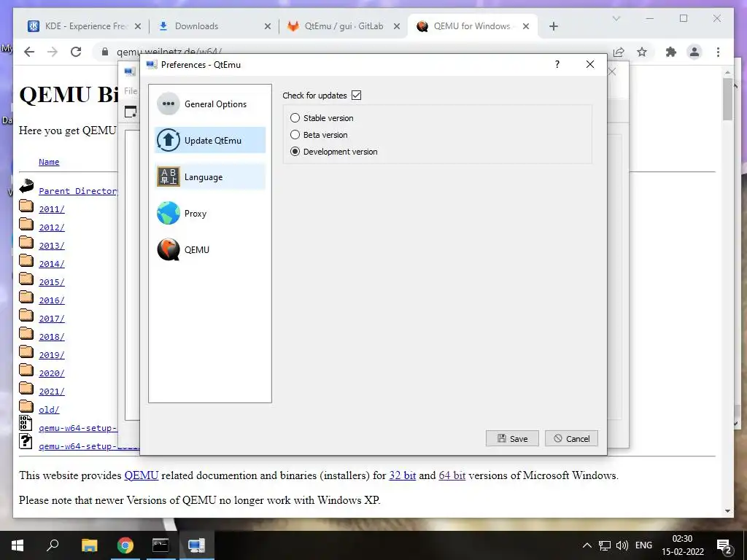Open a new browser tab

tap(553, 26)
